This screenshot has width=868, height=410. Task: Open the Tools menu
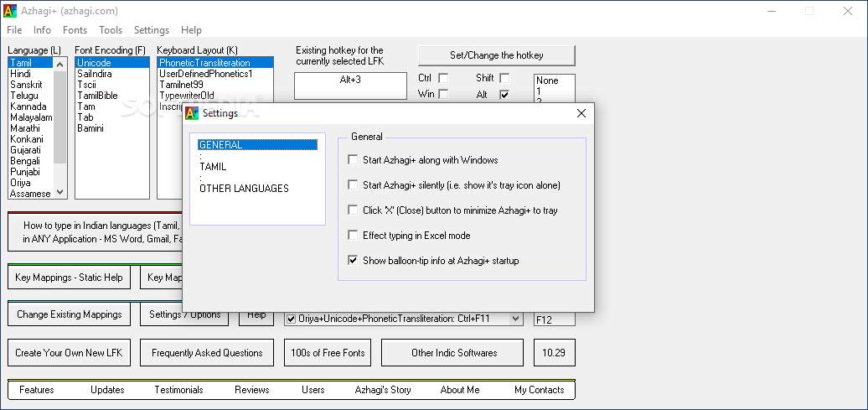coord(111,30)
